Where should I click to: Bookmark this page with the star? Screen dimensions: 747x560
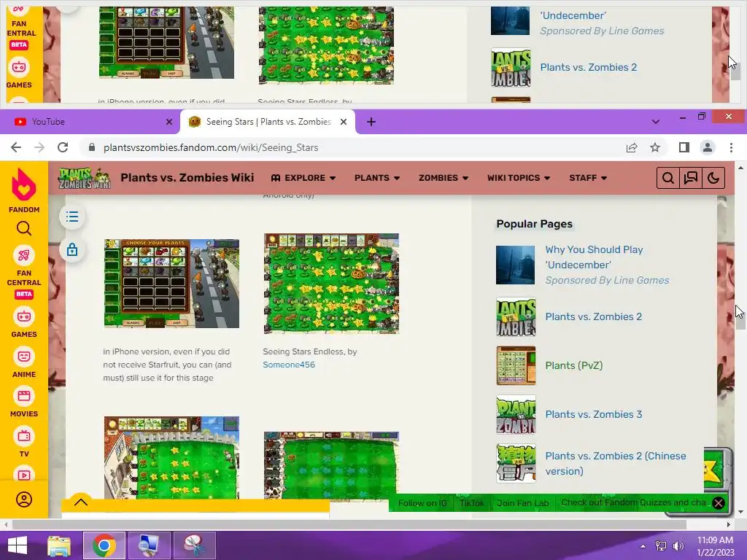point(655,147)
